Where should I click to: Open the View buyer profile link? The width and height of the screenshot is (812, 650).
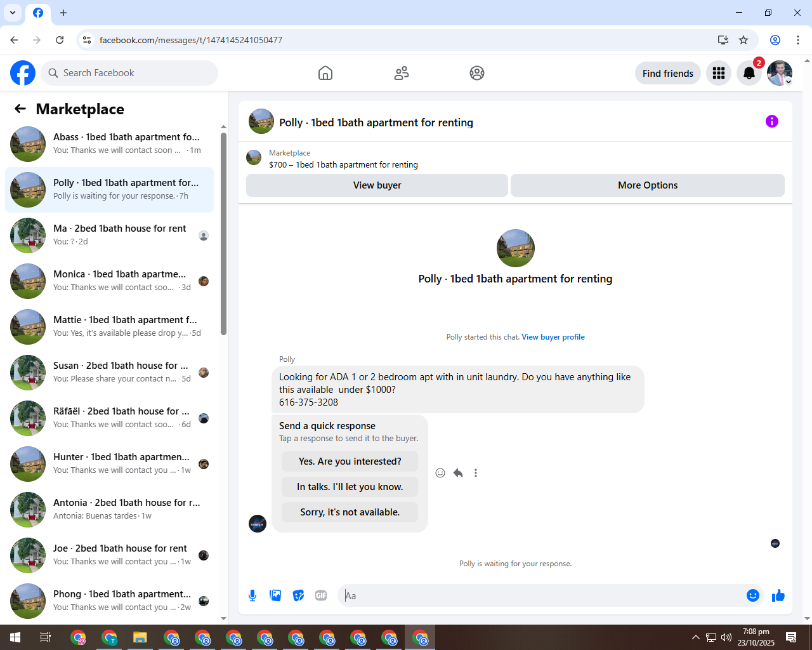pos(553,337)
